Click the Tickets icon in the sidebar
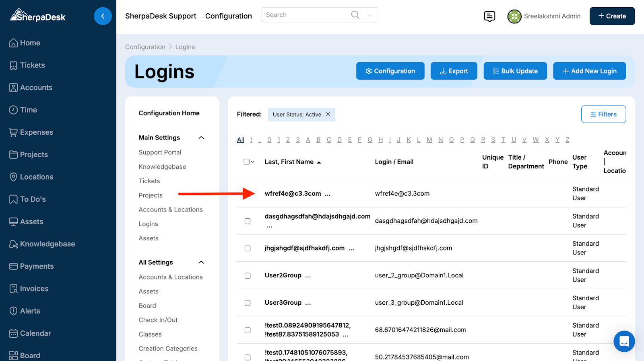The height and width of the screenshot is (361, 644). (13, 66)
